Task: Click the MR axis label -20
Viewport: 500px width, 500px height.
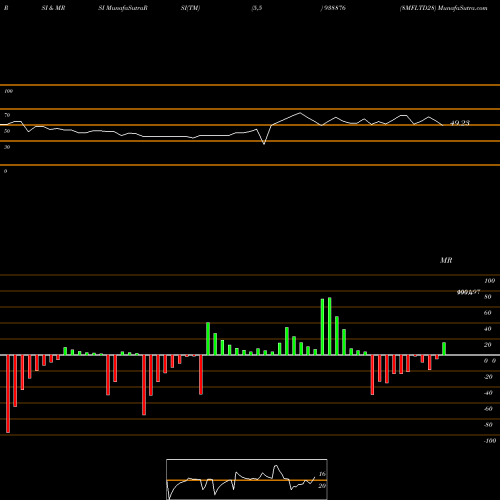Action: tap(488, 377)
